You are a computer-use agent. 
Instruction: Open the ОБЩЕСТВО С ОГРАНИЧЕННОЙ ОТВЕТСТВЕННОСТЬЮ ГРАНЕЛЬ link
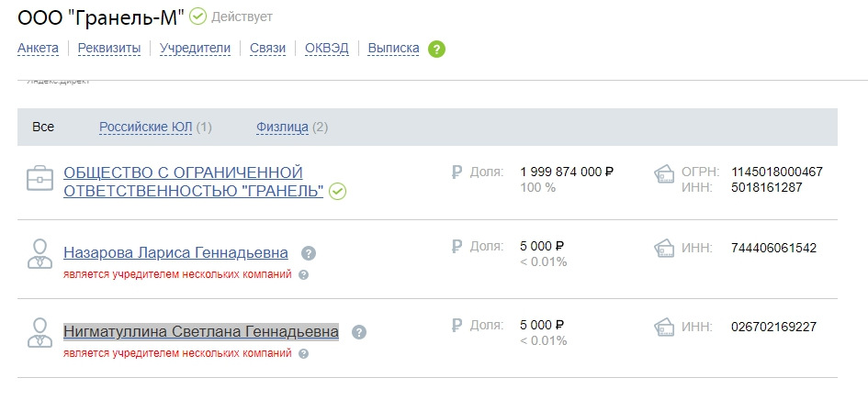193,182
